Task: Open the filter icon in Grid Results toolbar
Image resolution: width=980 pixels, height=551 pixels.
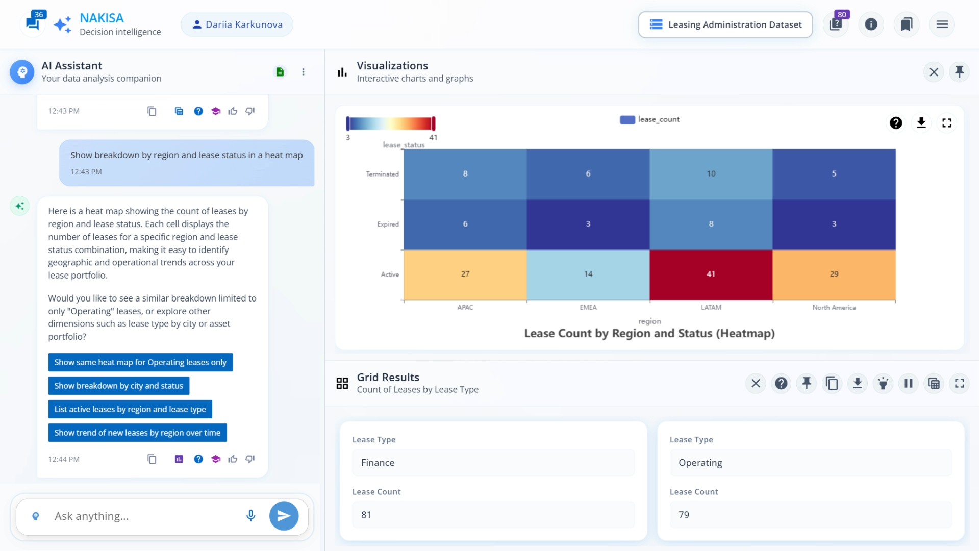Action: coord(883,384)
